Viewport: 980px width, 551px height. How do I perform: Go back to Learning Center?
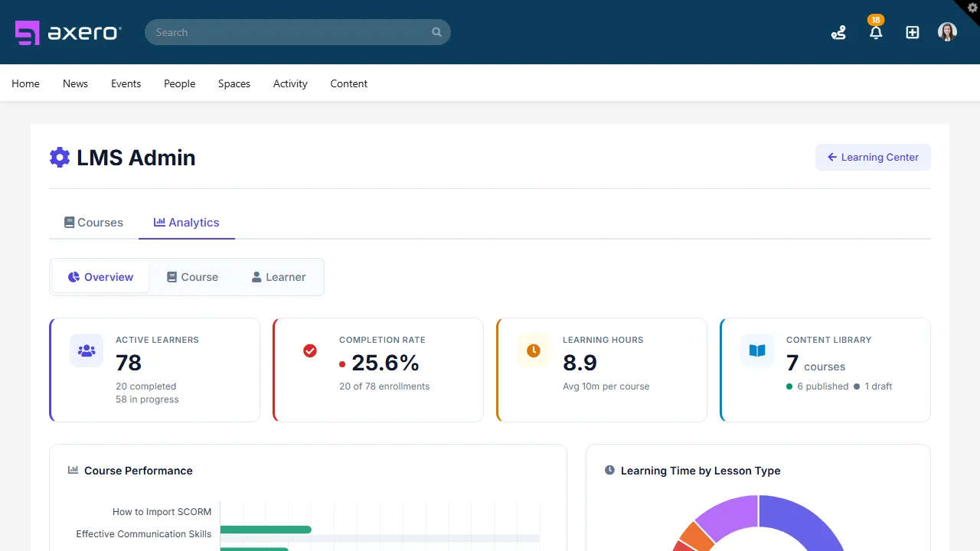point(873,157)
